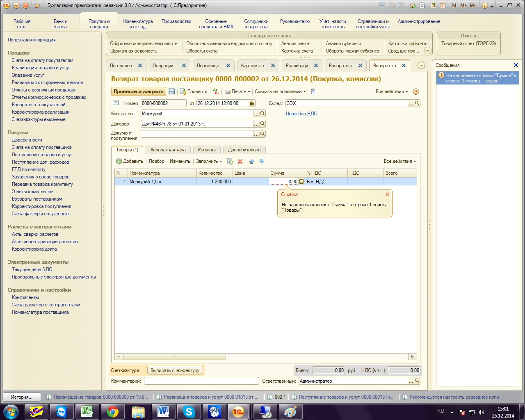Image resolution: width=525 pixels, height=420 pixels.
Task: Click the Комментарий input field
Action: 201,381
